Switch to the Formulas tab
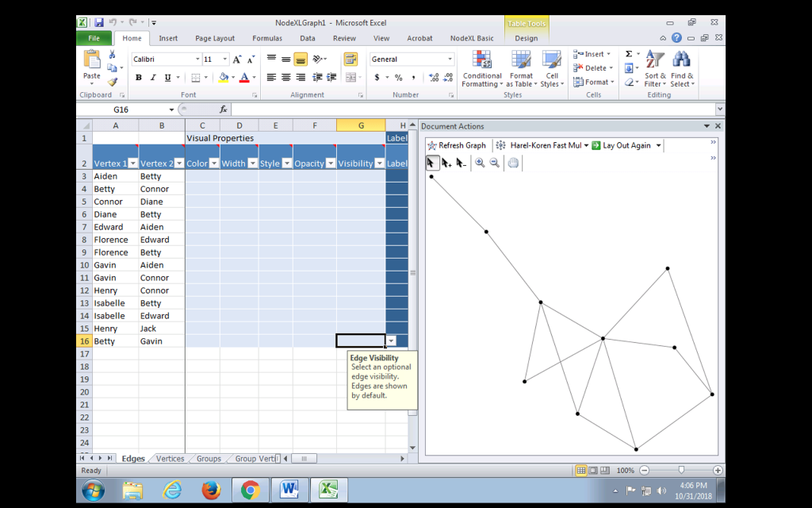 tap(267, 38)
